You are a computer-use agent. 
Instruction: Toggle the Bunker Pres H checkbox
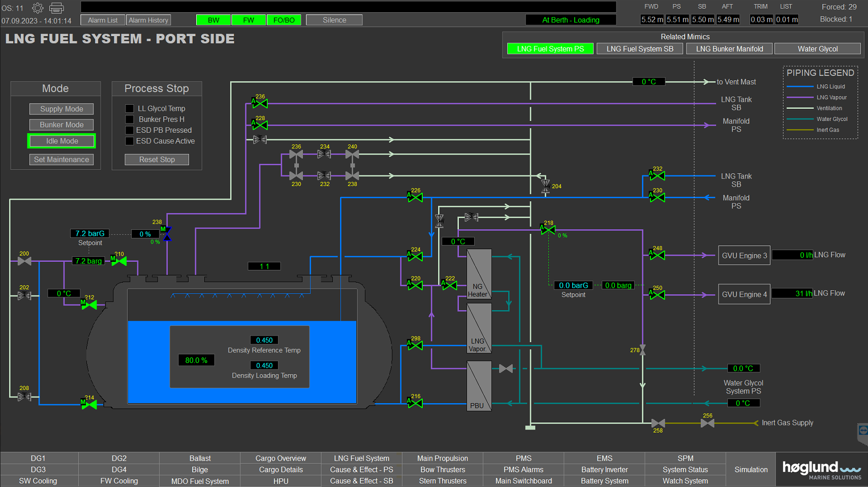click(130, 119)
